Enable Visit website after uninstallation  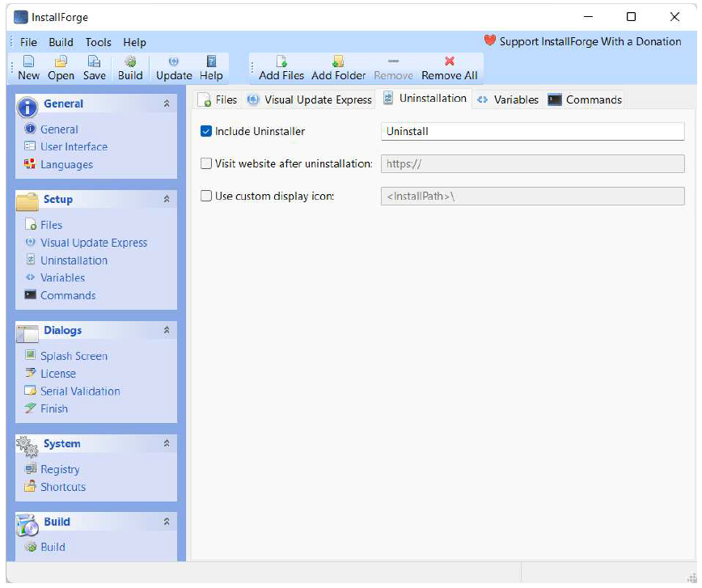click(x=206, y=163)
